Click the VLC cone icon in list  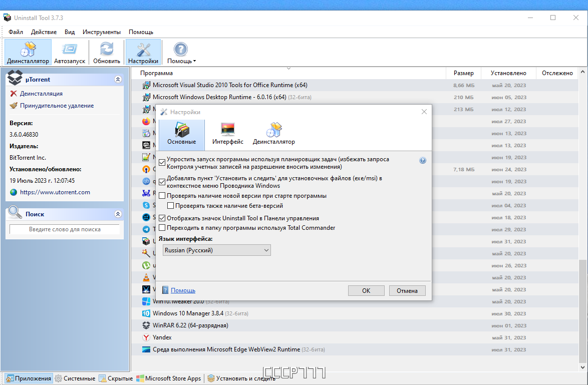click(146, 277)
